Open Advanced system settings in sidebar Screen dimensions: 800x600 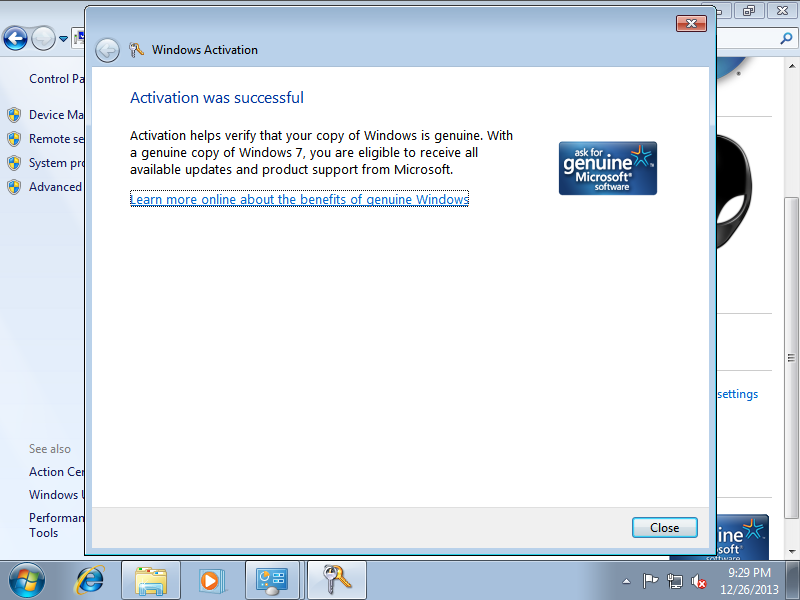(x=55, y=187)
